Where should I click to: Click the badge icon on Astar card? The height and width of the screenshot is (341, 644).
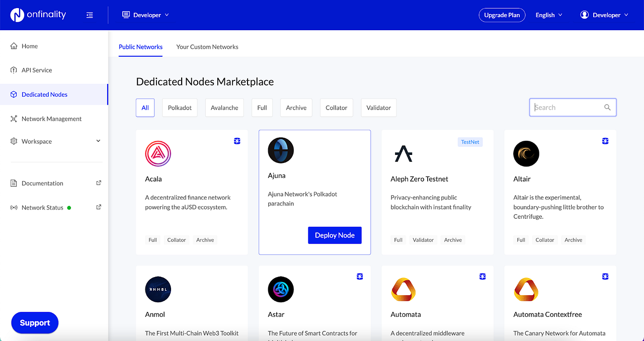(x=360, y=276)
